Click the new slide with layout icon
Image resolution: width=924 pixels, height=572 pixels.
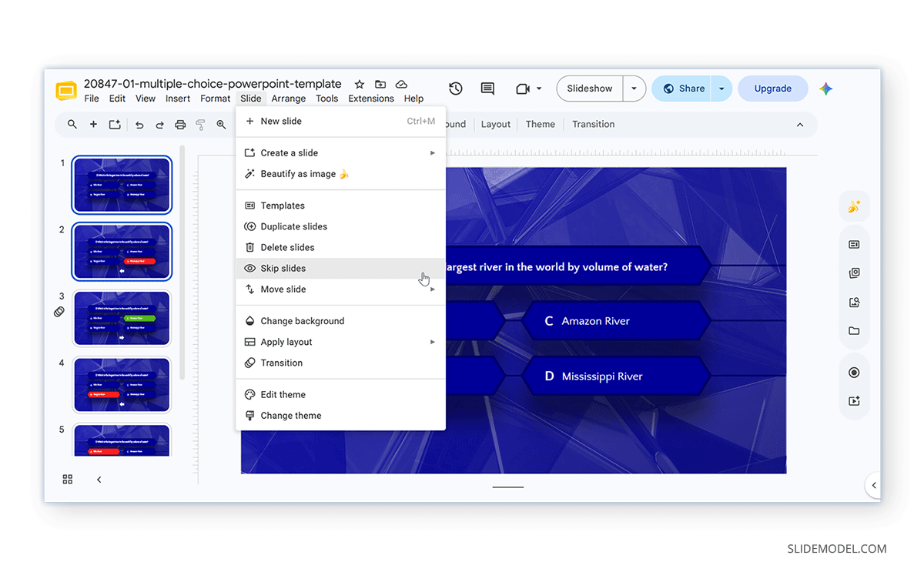coord(115,124)
